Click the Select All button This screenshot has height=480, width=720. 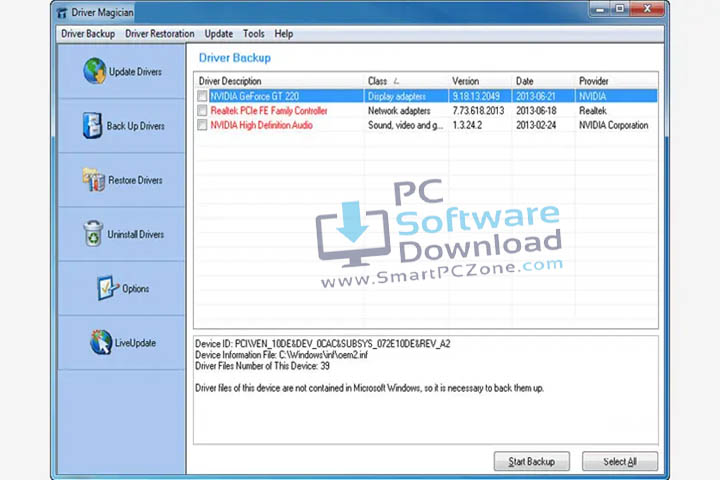tap(620, 461)
